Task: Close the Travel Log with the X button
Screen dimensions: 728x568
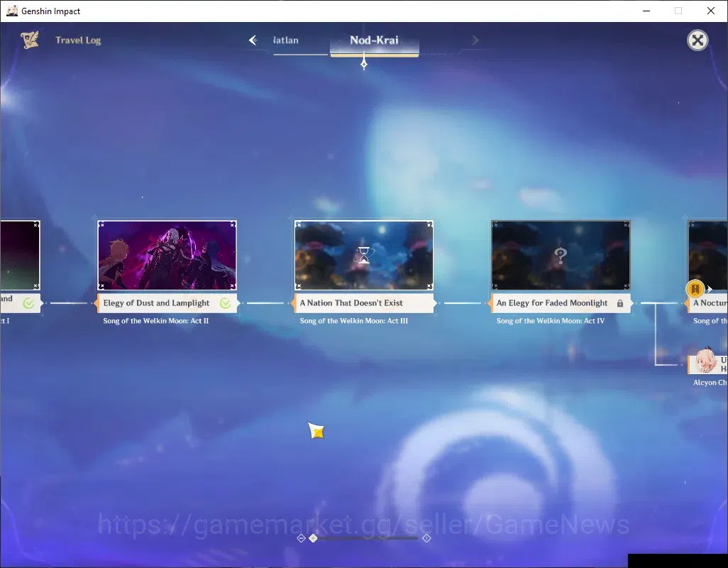Action: tap(697, 40)
